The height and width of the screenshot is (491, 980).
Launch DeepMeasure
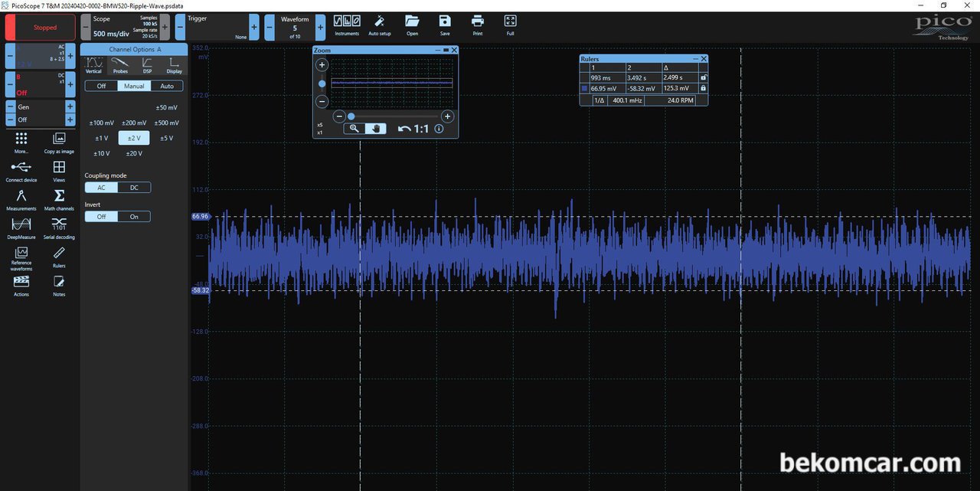[21, 228]
